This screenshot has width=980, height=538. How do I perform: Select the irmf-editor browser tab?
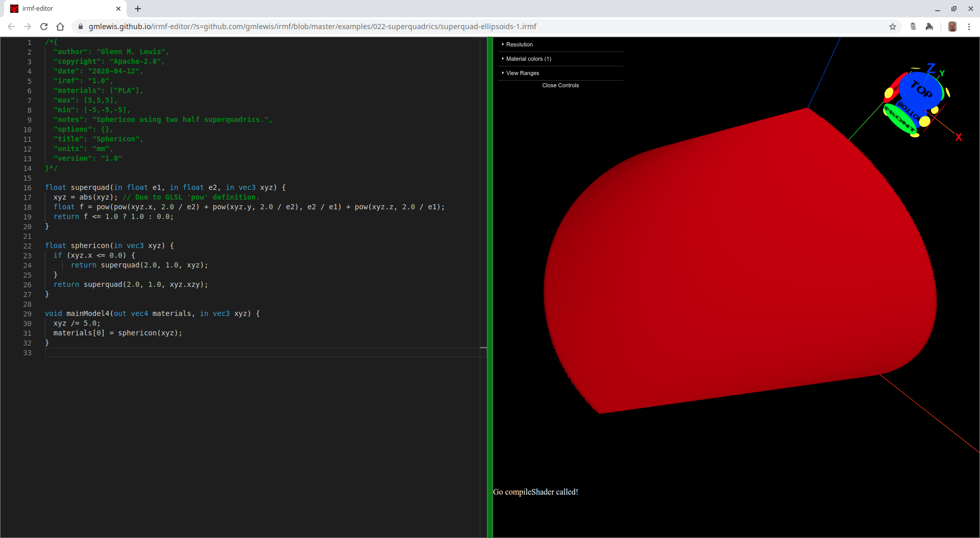coord(61,9)
